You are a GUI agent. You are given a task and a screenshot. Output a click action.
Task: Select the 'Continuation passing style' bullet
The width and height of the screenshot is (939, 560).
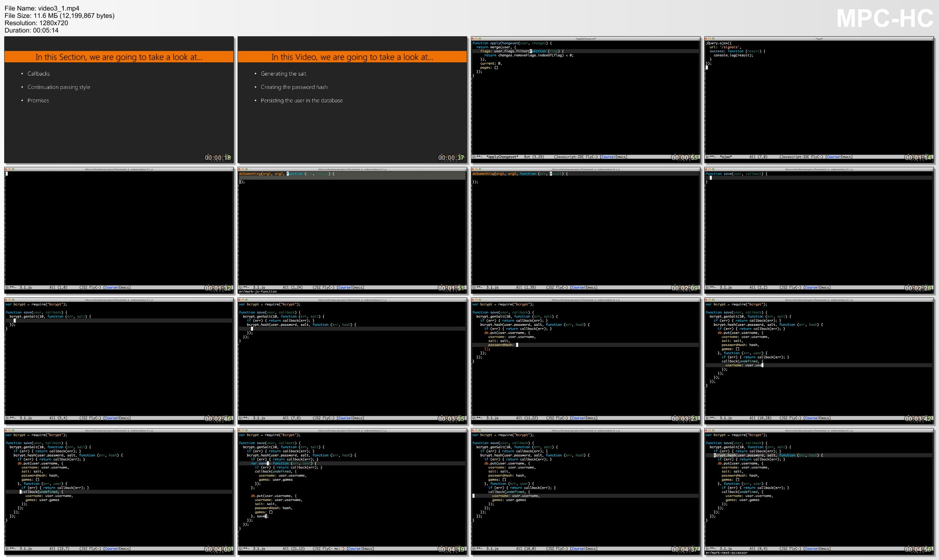coord(59,87)
